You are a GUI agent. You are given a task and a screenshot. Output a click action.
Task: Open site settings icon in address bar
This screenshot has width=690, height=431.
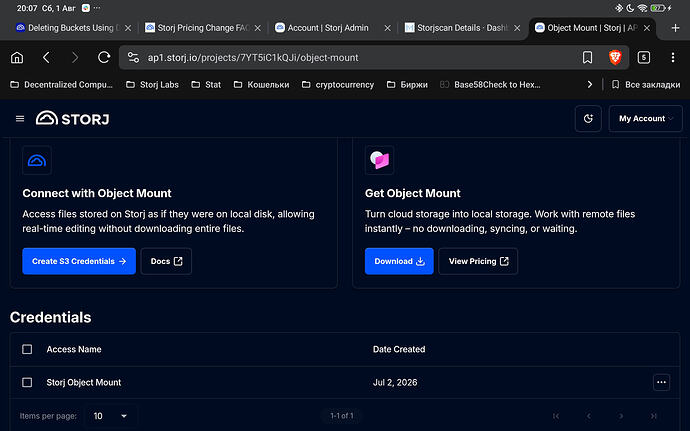point(133,58)
